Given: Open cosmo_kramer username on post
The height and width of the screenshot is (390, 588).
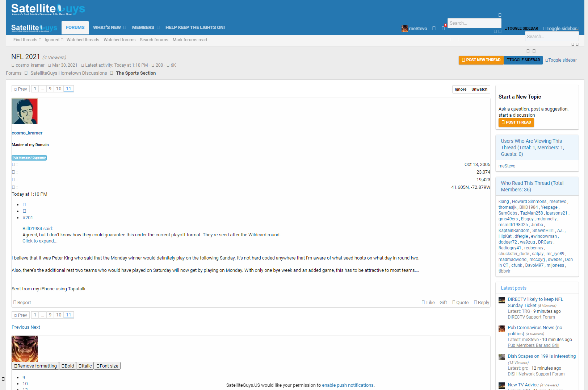Looking at the screenshot, I should (x=27, y=133).
